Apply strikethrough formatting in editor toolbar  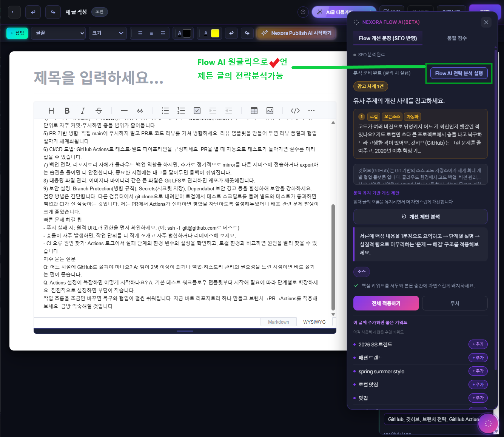coord(99,111)
